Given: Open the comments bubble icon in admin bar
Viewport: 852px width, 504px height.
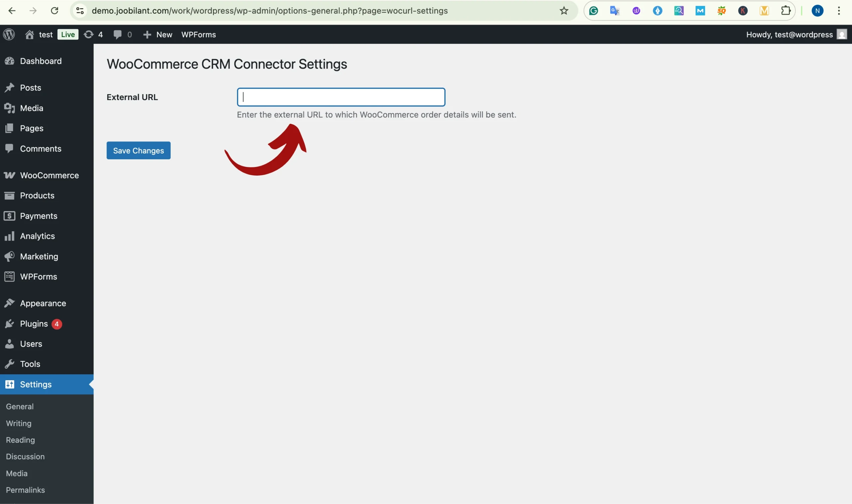Looking at the screenshot, I should pyautogui.click(x=118, y=34).
